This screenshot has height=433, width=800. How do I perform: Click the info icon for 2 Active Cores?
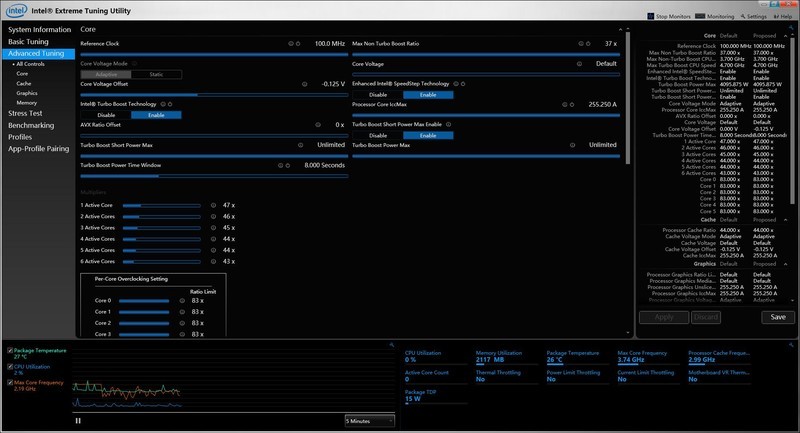pos(213,216)
